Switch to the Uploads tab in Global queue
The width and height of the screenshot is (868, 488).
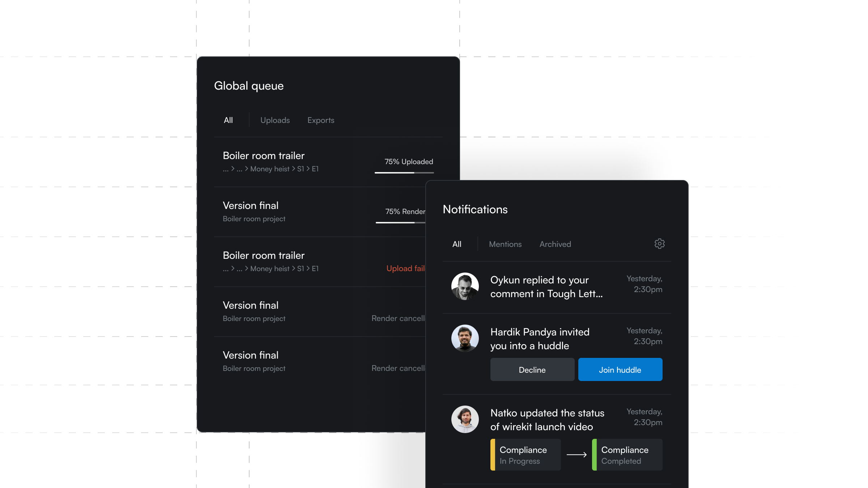click(275, 120)
